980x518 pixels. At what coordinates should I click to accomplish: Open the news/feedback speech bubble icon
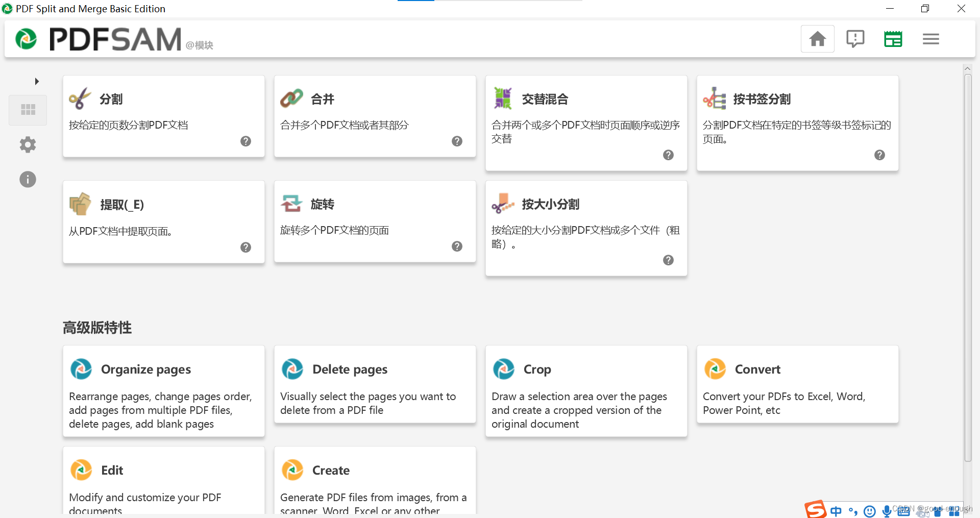pos(855,39)
